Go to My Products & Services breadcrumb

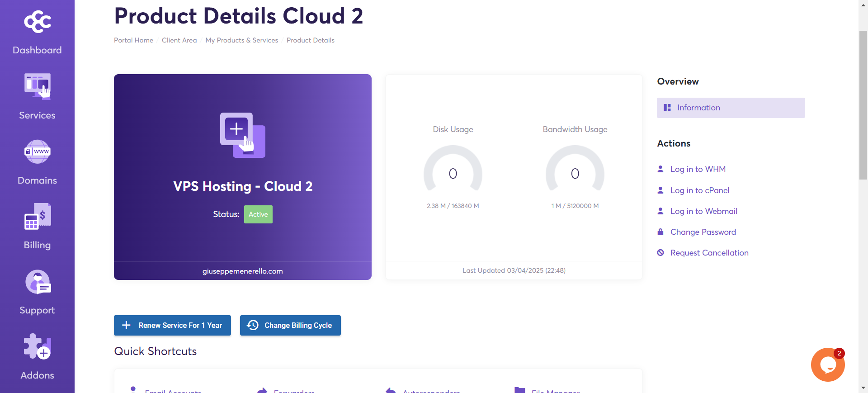coord(241,40)
